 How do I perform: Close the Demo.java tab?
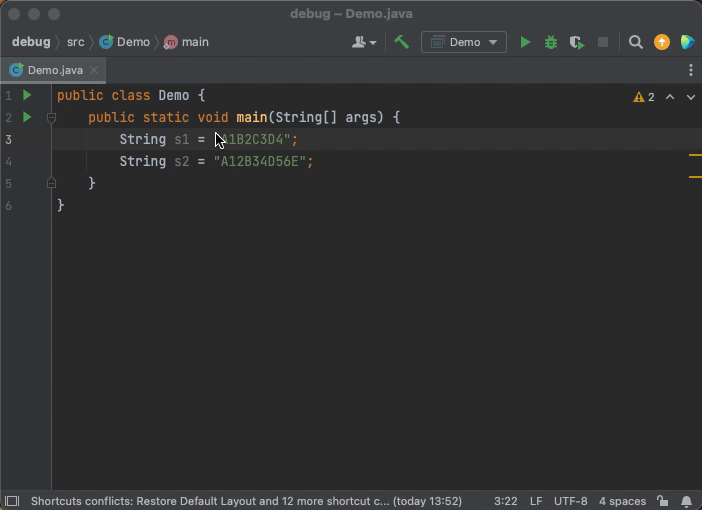tap(94, 70)
